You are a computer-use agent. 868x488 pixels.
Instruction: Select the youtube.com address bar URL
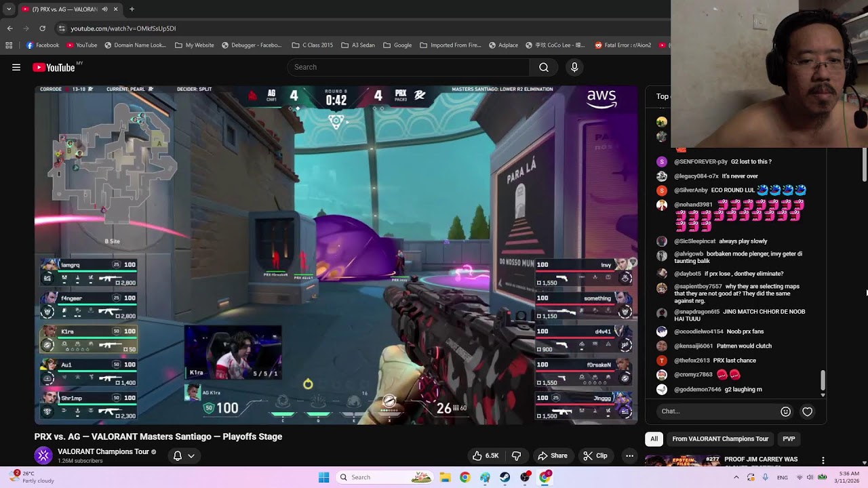click(x=123, y=28)
